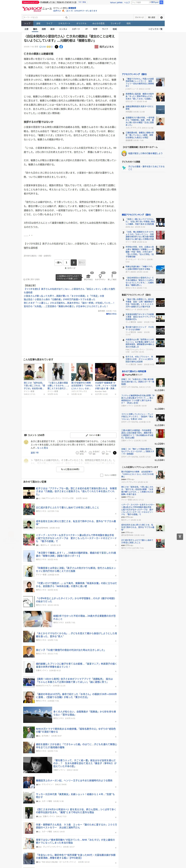Share first comment via X icon
The height and width of the screenshot is (868, 186).
114,453
